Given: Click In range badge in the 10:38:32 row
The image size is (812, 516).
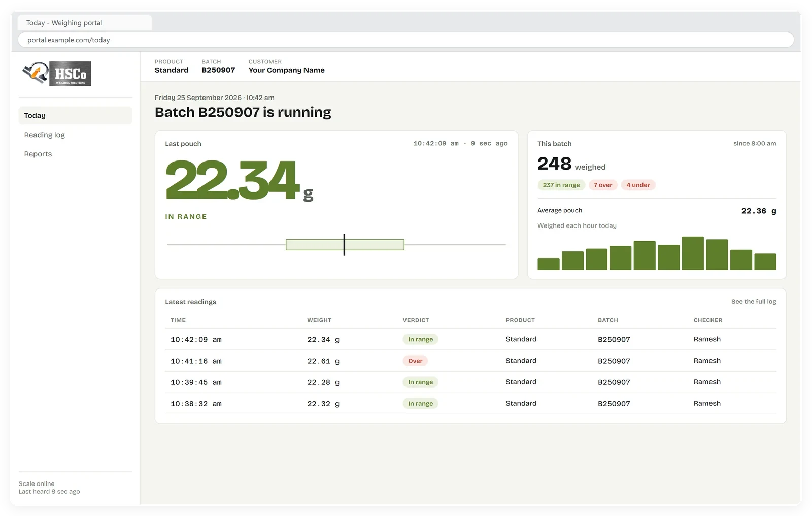Looking at the screenshot, I should pyautogui.click(x=420, y=403).
